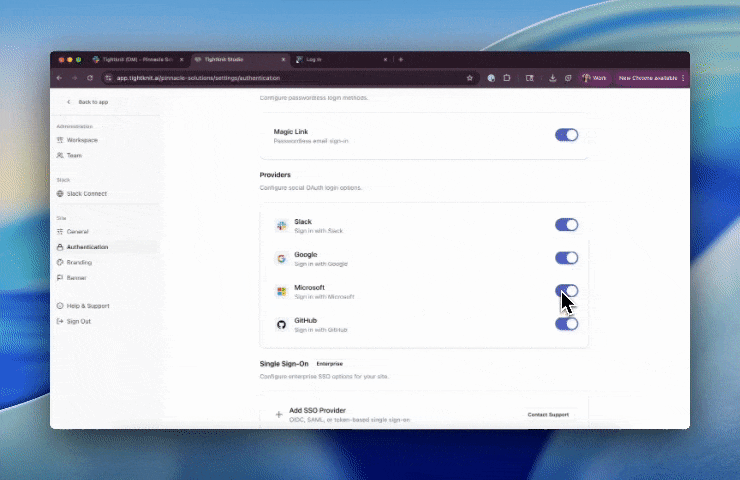Click the General sliders icon
This screenshot has width=740, height=480.
[60, 232]
